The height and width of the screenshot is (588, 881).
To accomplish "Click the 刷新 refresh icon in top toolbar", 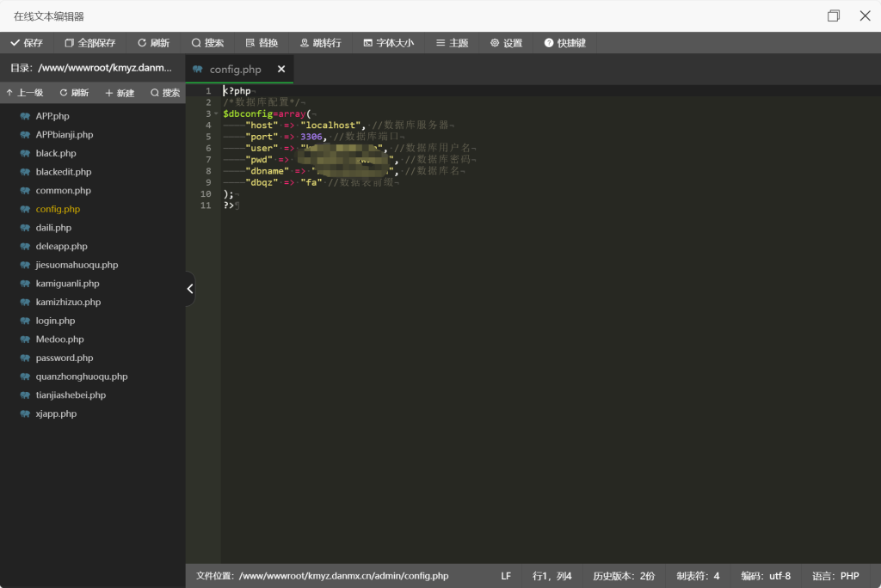I will click(153, 43).
